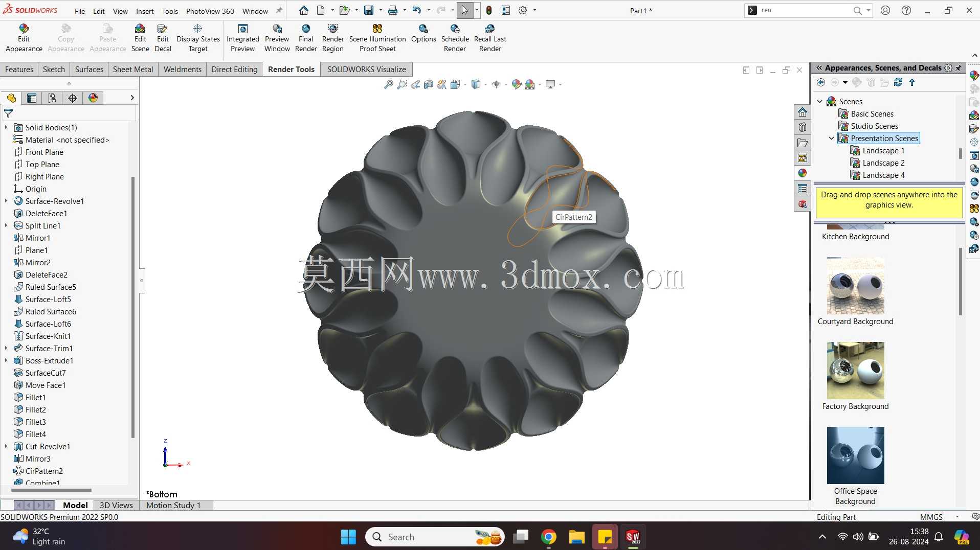Switch to Features tab
980x550 pixels.
point(19,69)
